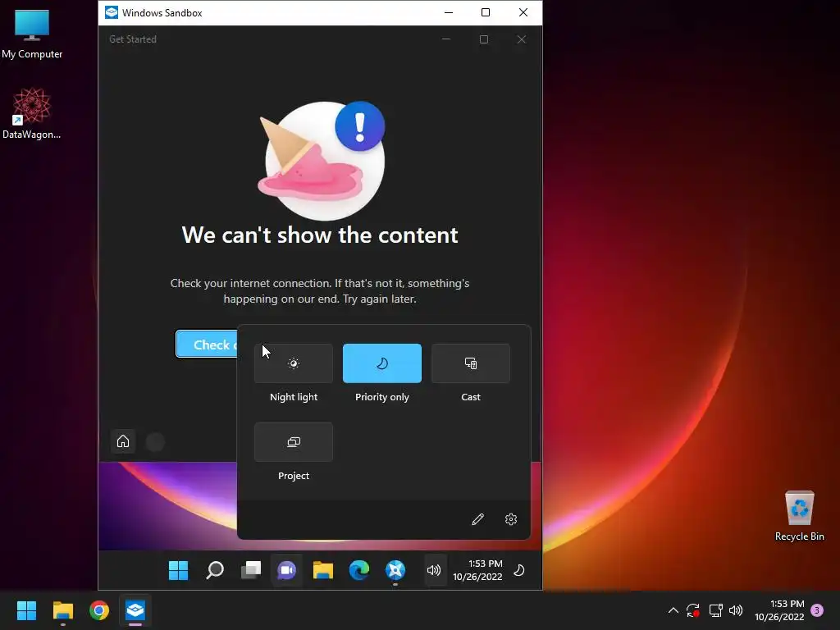The height and width of the screenshot is (630, 840).
Task: Open File Explorer in the sandbox taskbar
Action: pyautogui.click(x=323, y=570)
